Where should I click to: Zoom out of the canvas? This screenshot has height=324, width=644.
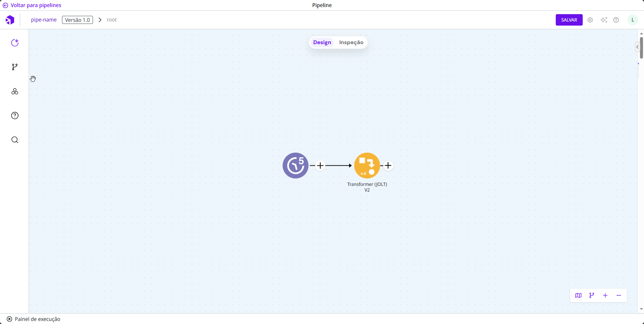point(619,295)
